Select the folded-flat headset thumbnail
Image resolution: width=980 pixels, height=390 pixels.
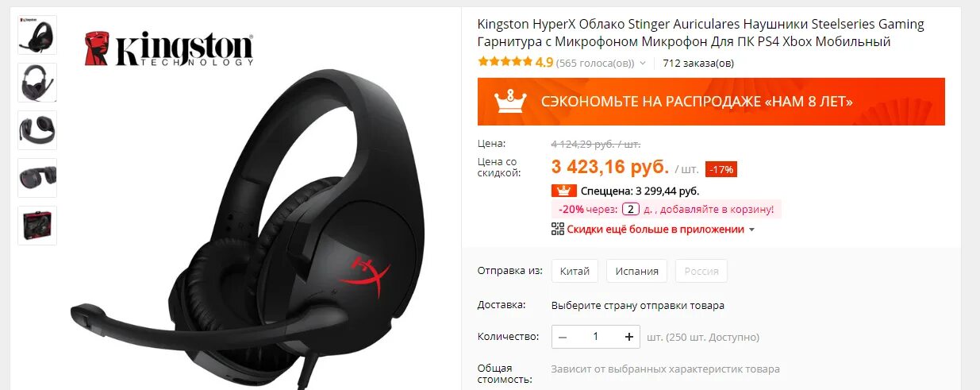pos(37,178)
